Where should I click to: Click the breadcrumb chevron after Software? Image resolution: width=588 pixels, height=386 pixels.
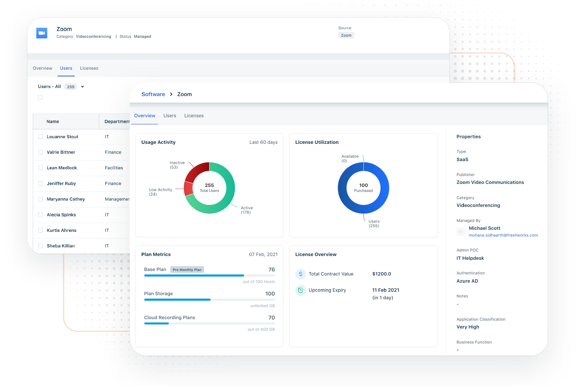point(171,94)
